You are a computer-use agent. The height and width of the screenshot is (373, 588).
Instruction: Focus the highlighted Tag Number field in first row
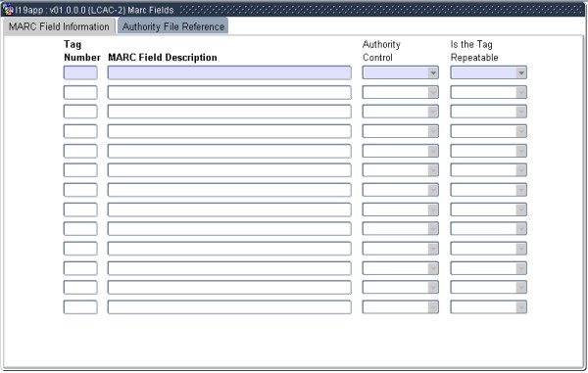[80, 72]
